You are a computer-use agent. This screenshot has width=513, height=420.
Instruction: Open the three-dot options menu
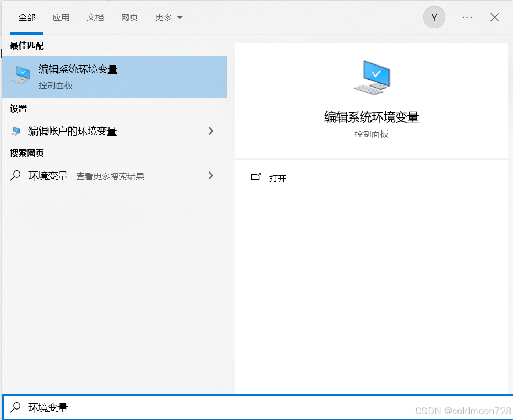(x=467, y=17)
